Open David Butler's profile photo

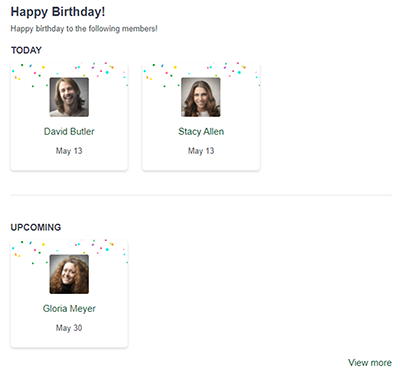click(x=69, y=97)
